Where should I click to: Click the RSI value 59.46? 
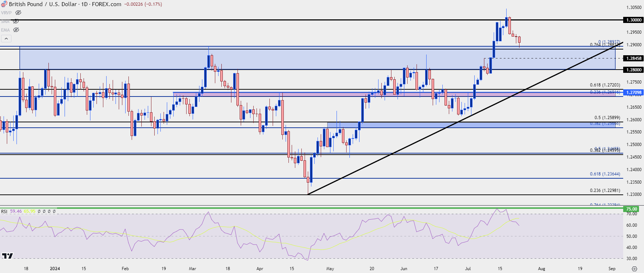click(16, 211)
